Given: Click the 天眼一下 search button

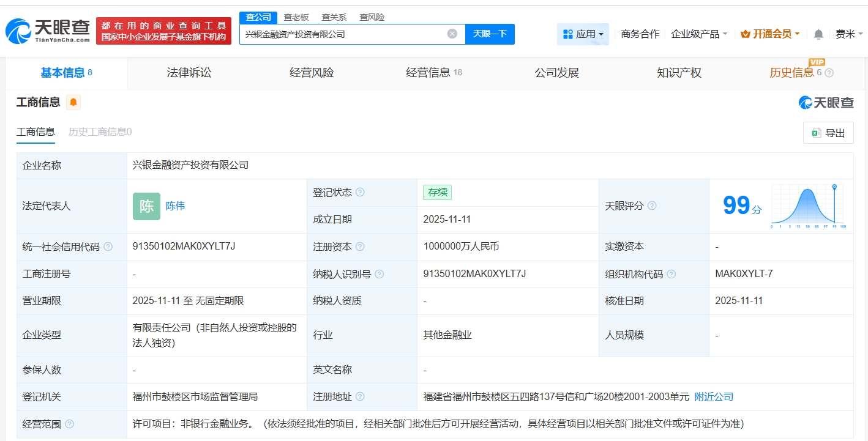Looking at the screenshot, I should tap(490, 34).
